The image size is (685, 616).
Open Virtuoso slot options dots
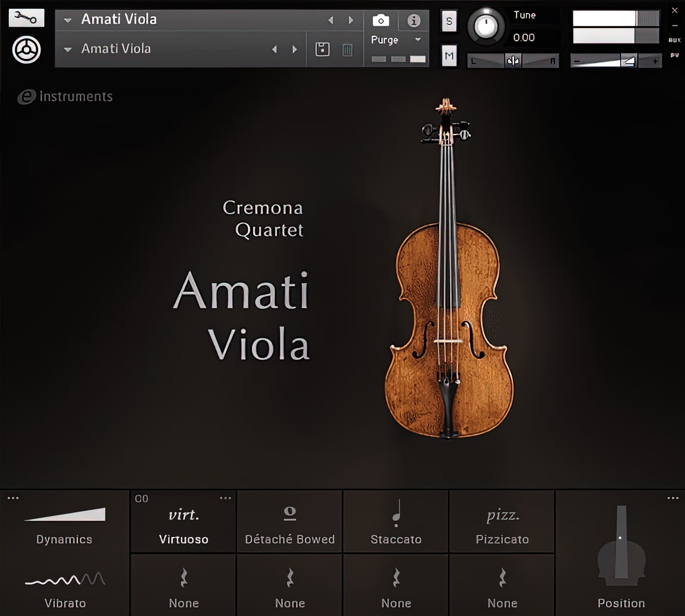(x=225, y=498)
